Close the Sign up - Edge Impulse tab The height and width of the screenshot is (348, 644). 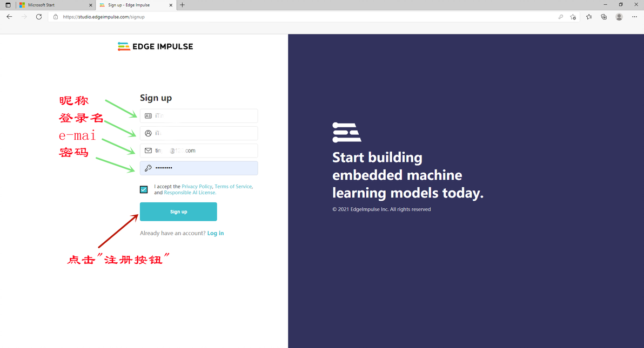(171, 5)
